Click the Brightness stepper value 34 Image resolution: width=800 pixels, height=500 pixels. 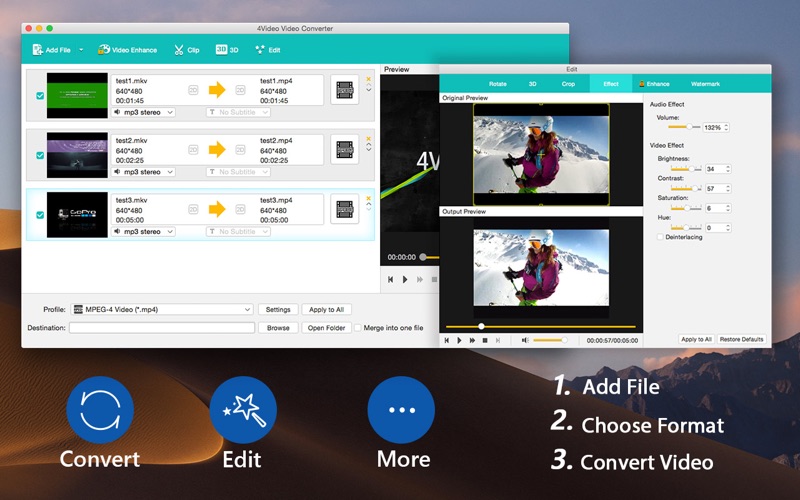718,168
